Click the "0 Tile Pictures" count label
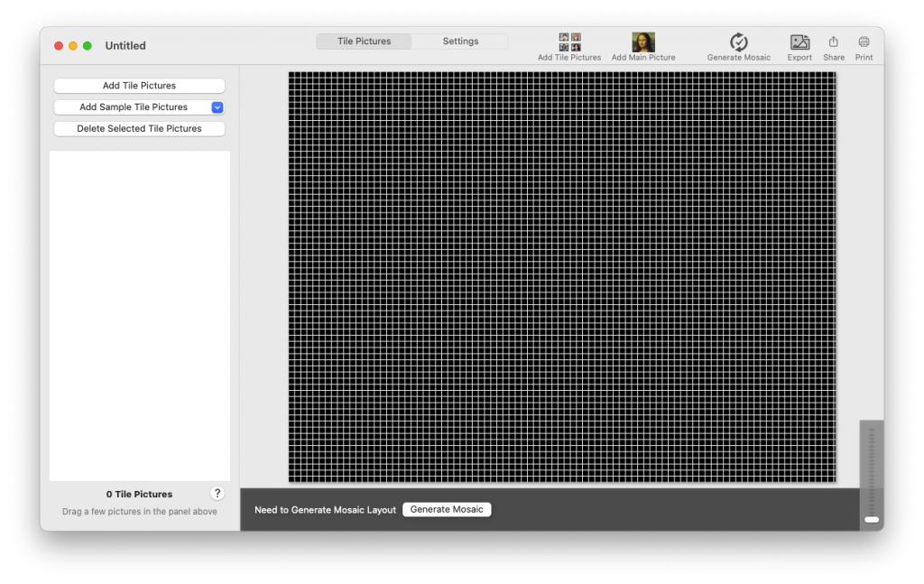 139,495
